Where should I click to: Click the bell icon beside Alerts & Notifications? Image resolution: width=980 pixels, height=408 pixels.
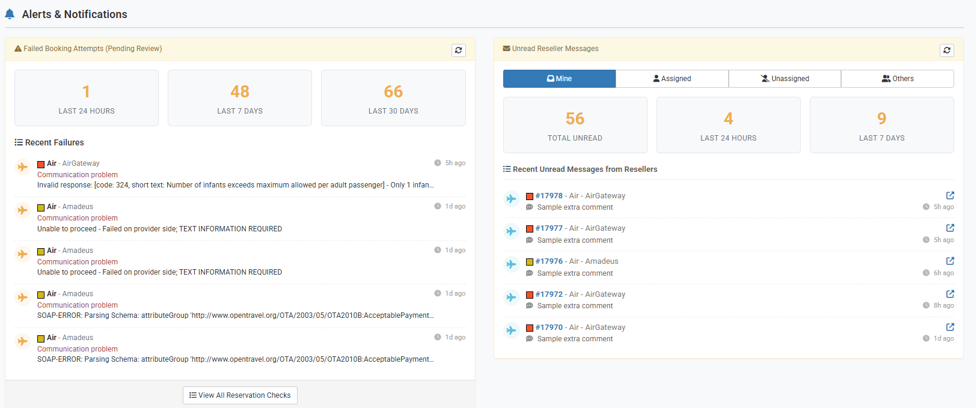10,14
